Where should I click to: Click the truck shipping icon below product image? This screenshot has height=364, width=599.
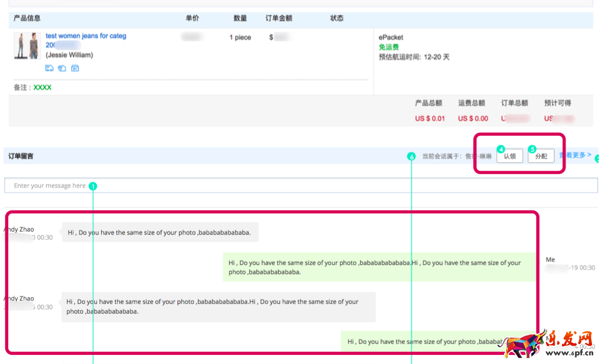[x=48, y=68]
